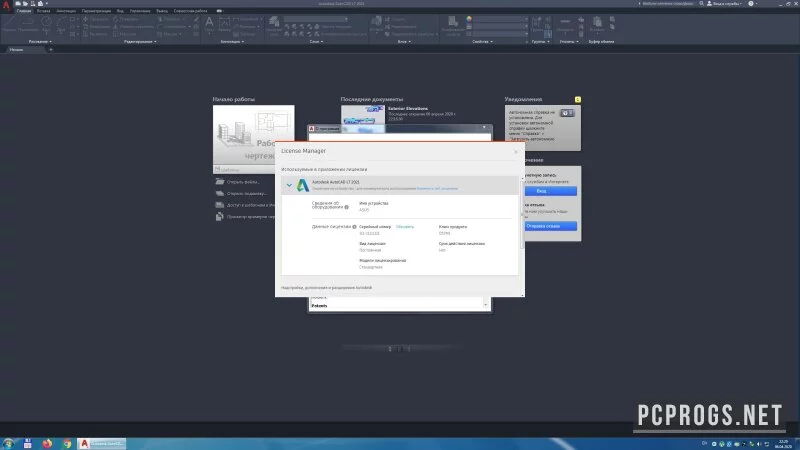The height and width of the screenshot is (450, 800).
Task: Click the Group icon in Группы panel
Action: point(537,24)
